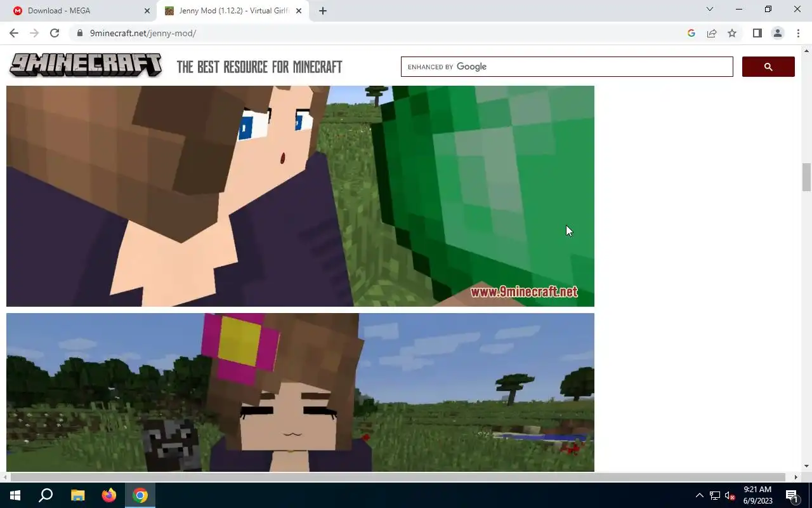Open Google icon in the address bar

(691, 33)
